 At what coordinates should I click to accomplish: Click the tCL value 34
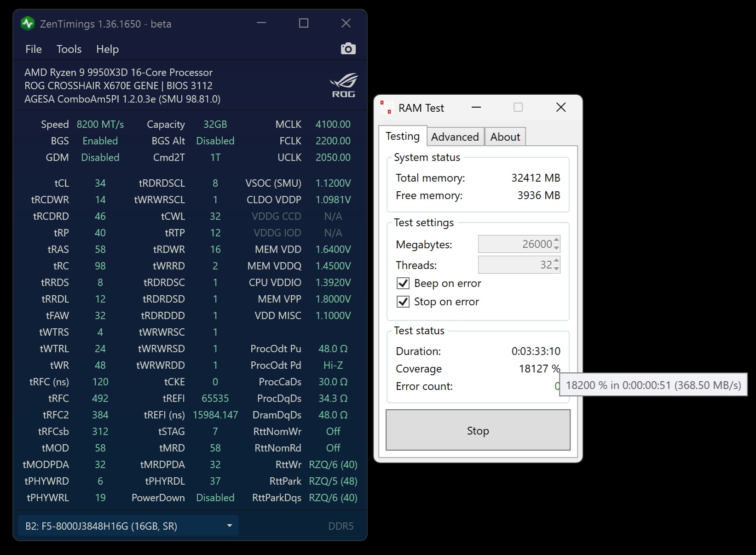[x=100, y=183]
